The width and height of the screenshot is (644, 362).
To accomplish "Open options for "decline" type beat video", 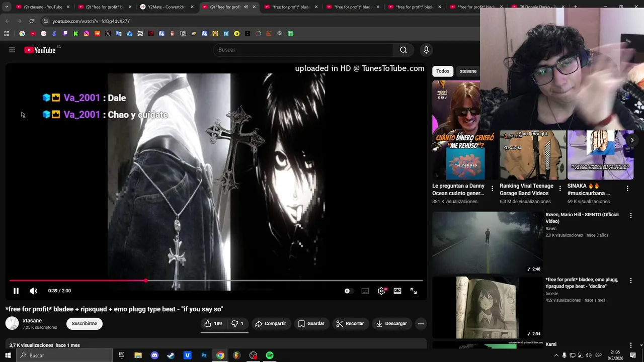I will (631, 281).
